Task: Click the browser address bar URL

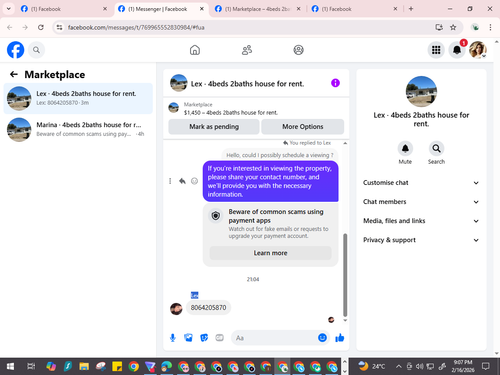Action: pos(136,27)
